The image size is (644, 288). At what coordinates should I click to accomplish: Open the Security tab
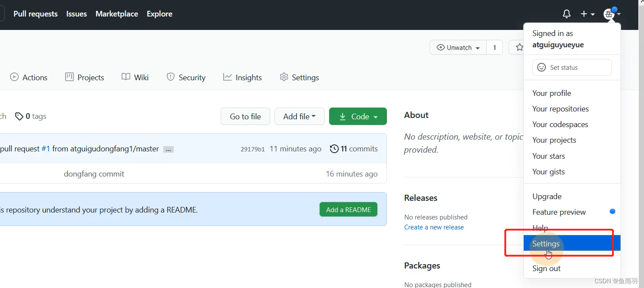tap(186, 77)
